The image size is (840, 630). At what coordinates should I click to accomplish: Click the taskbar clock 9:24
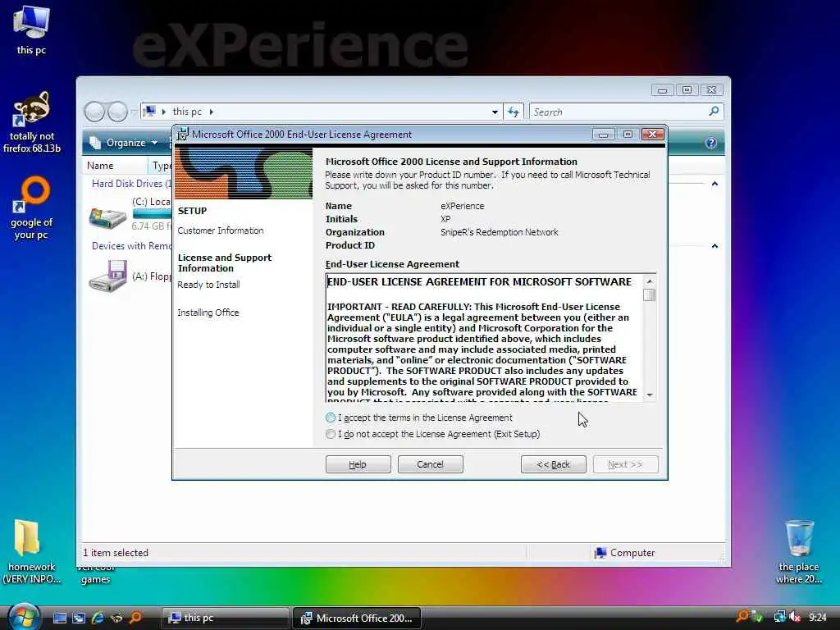click(818, 618)
